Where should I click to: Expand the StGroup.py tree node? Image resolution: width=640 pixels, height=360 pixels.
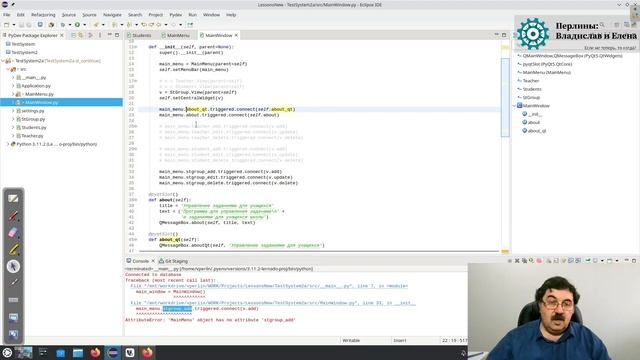[x=13, y=119]
